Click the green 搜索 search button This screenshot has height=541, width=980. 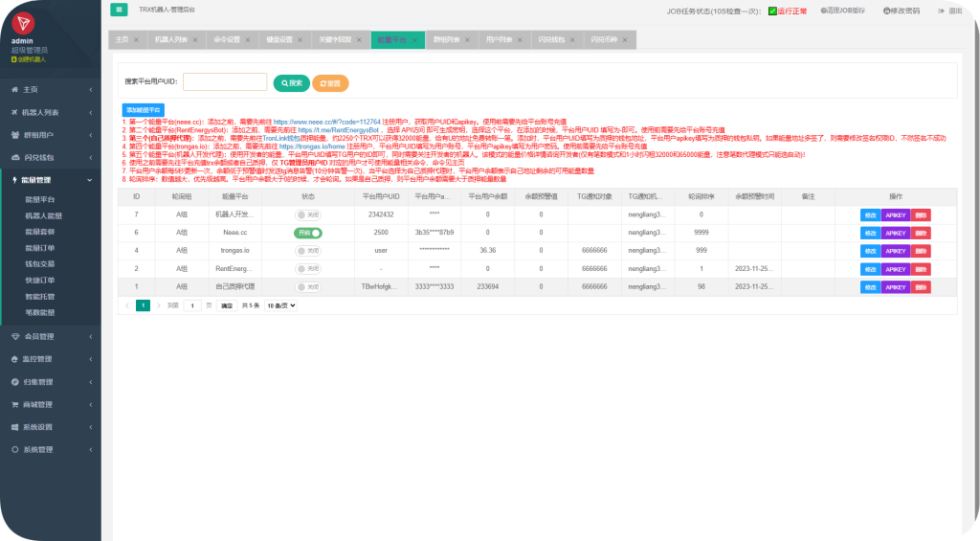click(291, 83)
